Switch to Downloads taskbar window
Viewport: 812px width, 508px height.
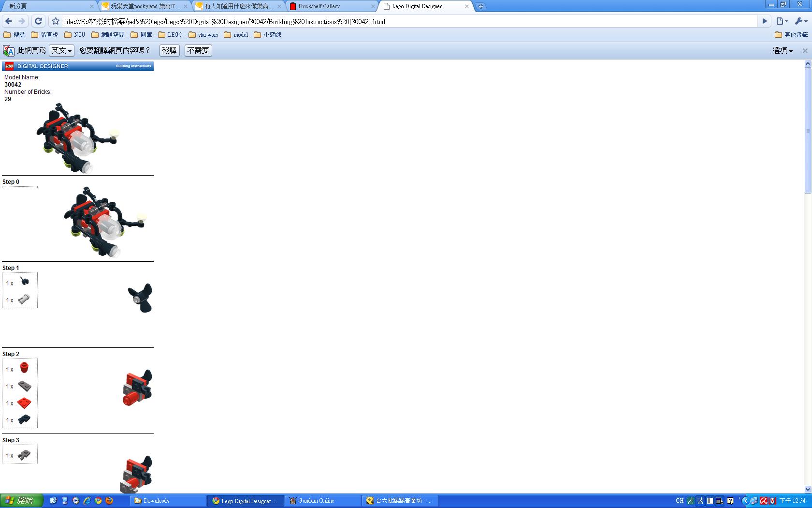click(x=168, y=501)
